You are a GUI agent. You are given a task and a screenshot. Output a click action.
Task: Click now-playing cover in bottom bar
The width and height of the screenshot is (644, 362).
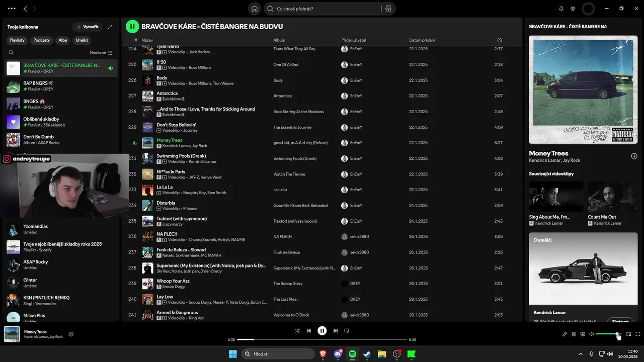pos(12,334)
